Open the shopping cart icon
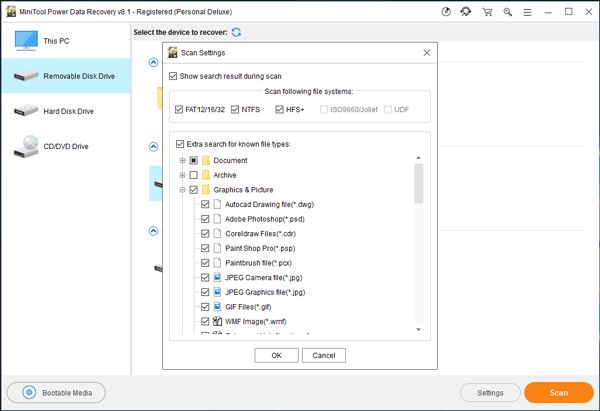This screenshot has height=411, width=600. pyautogui.click(x=487, y=12)
